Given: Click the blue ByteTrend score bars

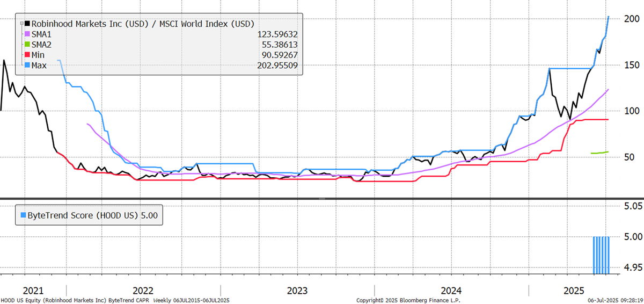Looking at the screenshot, I should click(x=601, y=255).
